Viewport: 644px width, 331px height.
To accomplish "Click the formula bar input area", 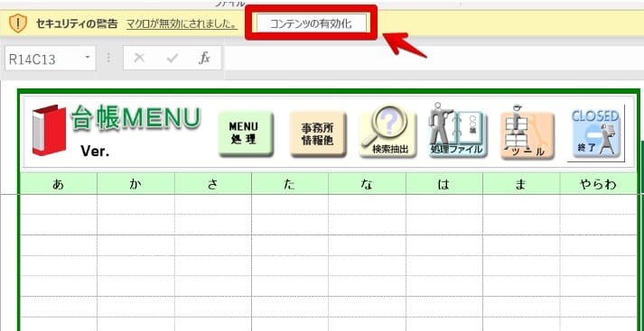I will pos(434,58).
